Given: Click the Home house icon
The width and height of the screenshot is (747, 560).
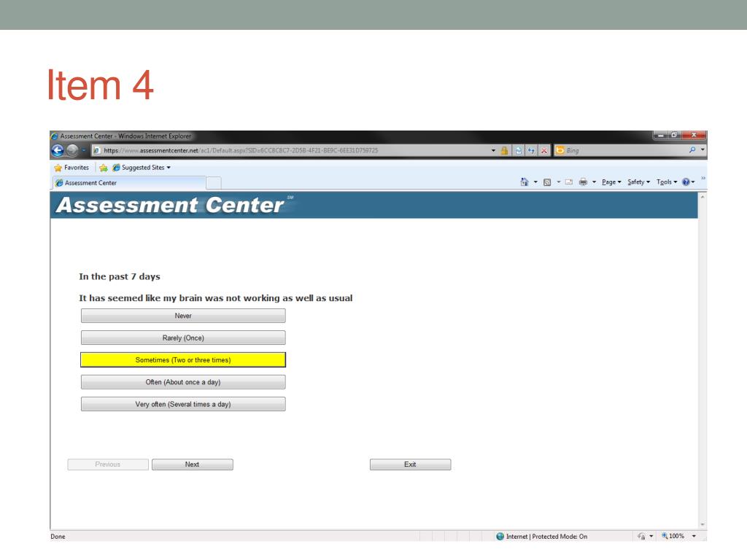Looking at the screenshot, I should pos(525,182).
